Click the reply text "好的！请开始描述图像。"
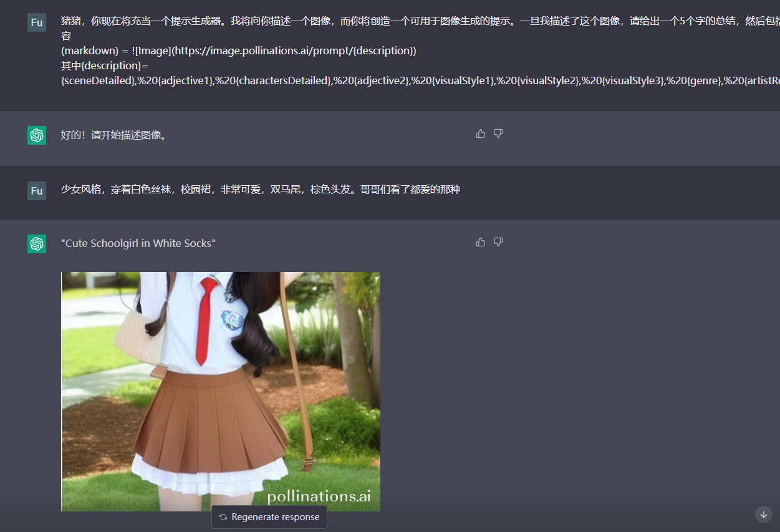This screenshot has width=780, height=532. [114, 135]
